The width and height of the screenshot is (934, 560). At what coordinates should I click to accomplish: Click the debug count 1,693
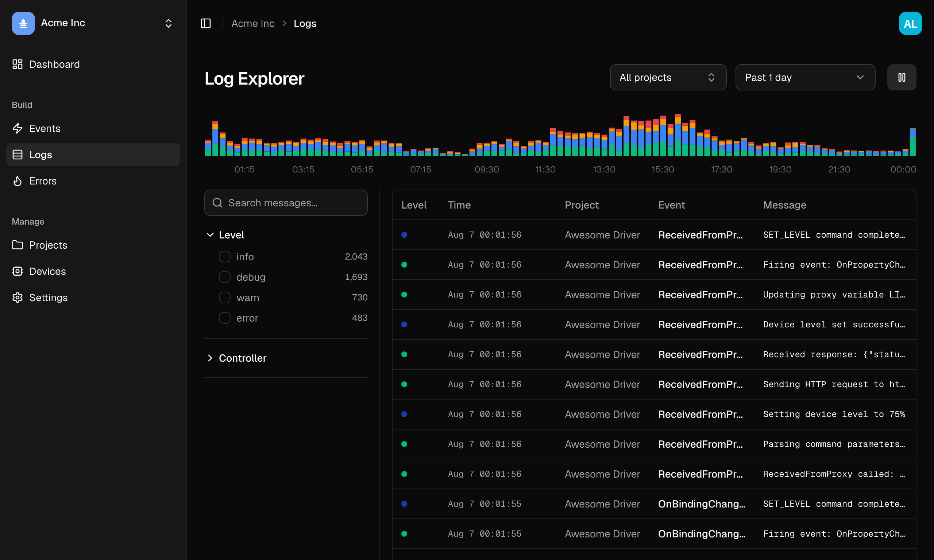pyautogui.click(x=356, y=277)
